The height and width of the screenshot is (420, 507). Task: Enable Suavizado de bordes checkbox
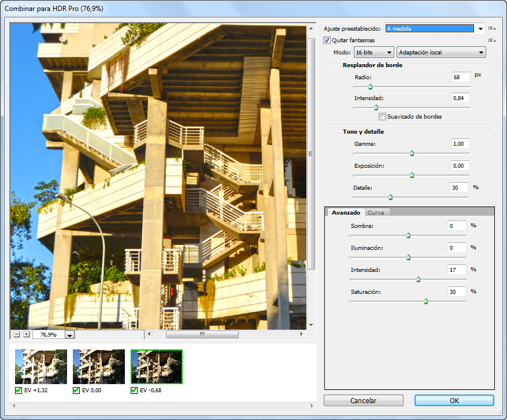[x=382, y=116]
